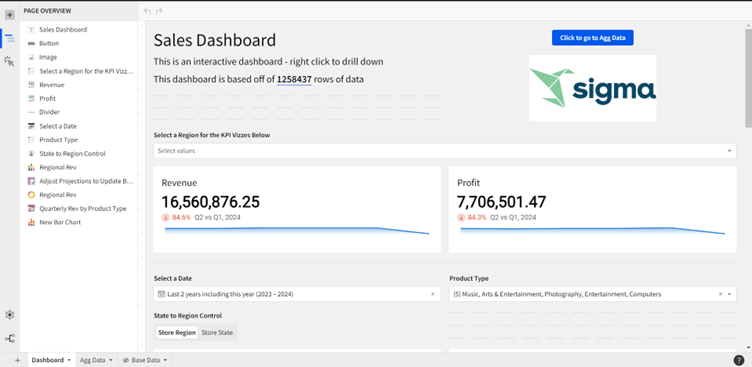The image size is (752, 367).
Task: Click the Click to go to Agg Data button
Action: click(x=592, y=38)
